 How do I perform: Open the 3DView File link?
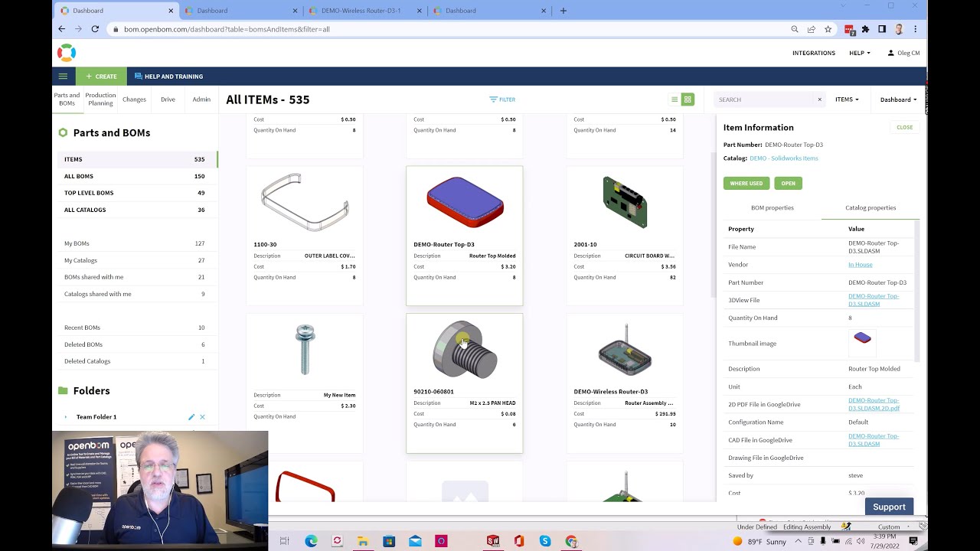[874, 300]
